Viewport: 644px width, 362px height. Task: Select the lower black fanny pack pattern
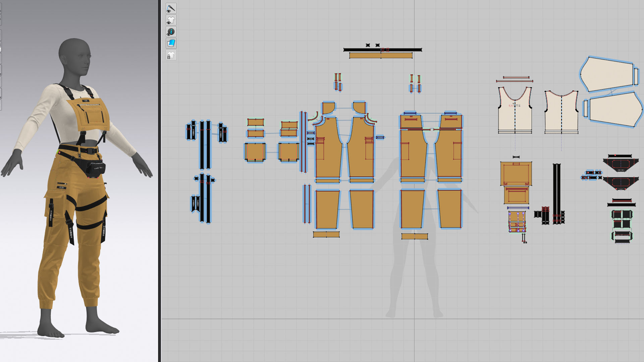click(x=621, y=183)
